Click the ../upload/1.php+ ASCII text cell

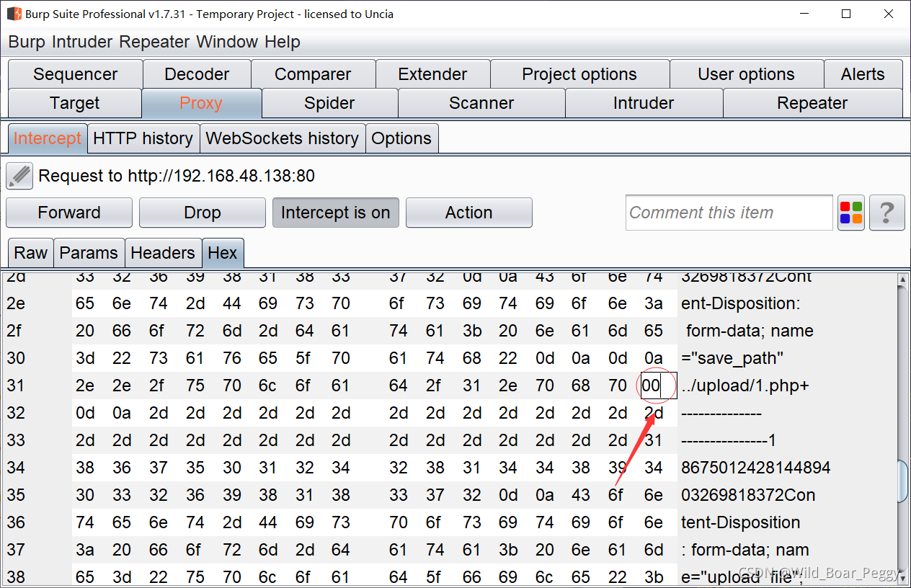pos(745,386)
